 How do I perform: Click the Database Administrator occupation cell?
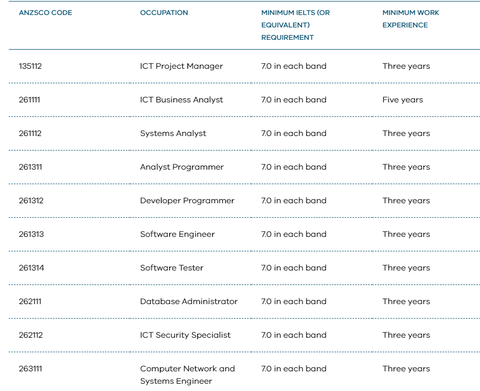coord(189,302)
